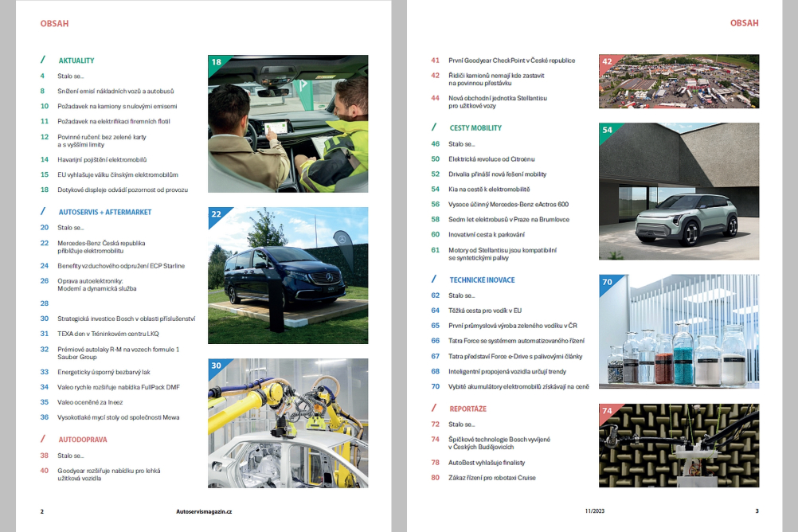Screen dimensions: 798x532
Task: Click 'Dotykové displeje odvádí pozornost od provozu'
Action: coord(123,190)
